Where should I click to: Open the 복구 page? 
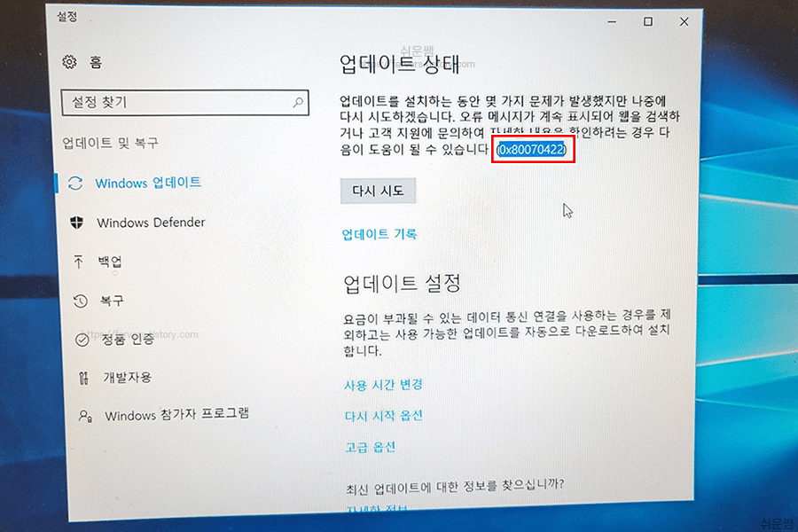[112, 301]
